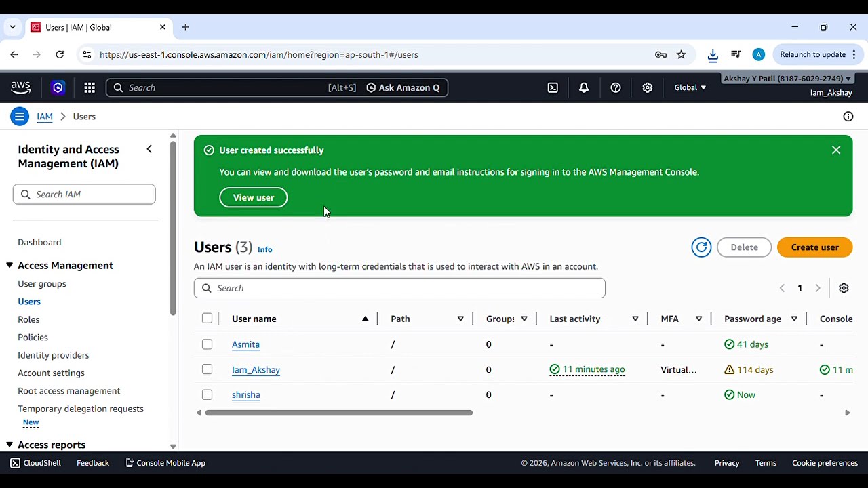The height and width of the screenshot is (488, 868).
Task: Open the AWS services grid menu
Action: pos(90,87)
